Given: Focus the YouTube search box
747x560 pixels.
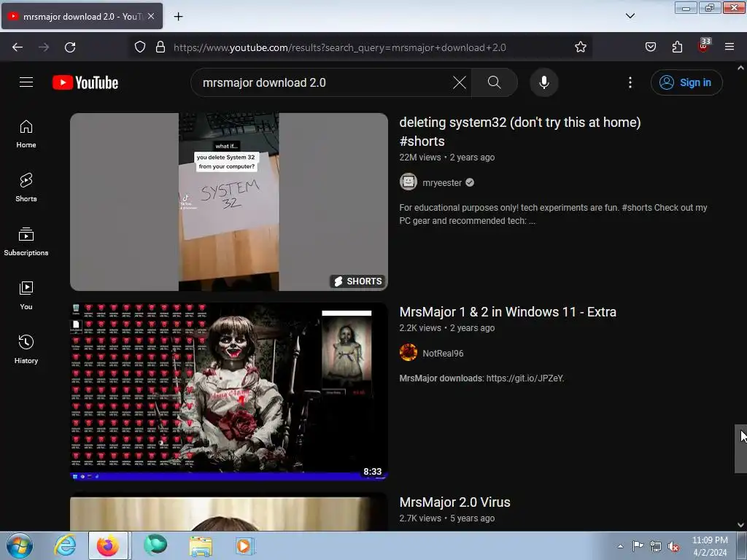Looking at the screenshot, I should click(324, 82).
